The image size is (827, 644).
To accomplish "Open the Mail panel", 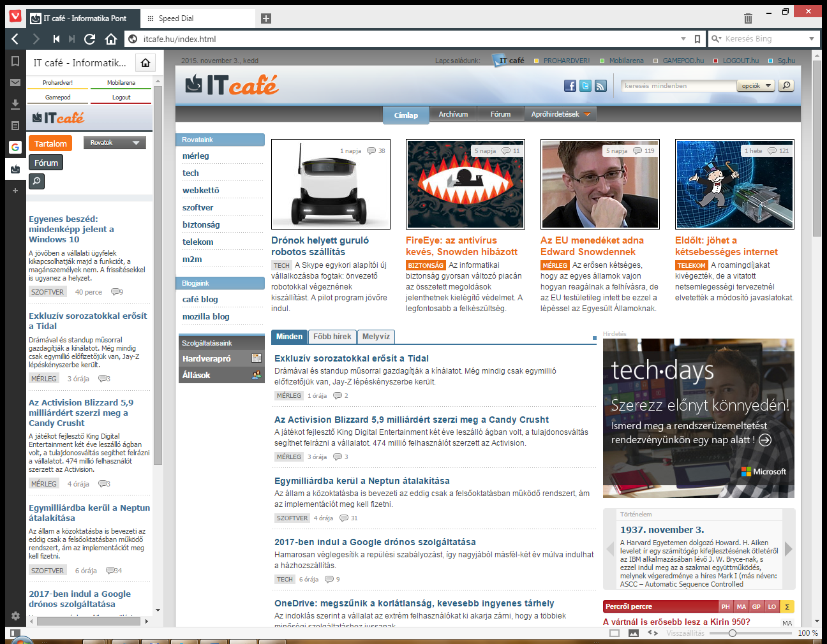I will [15, 82].
